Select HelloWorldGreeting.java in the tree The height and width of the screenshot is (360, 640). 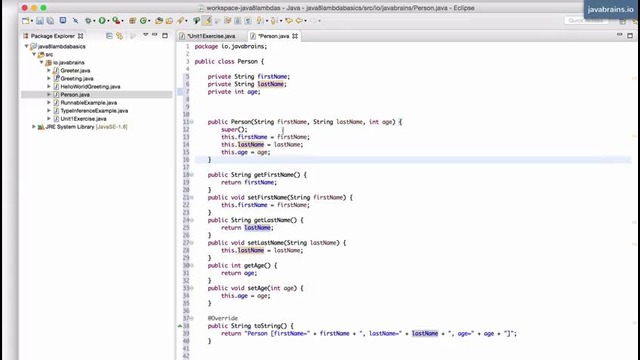(90, 87)
